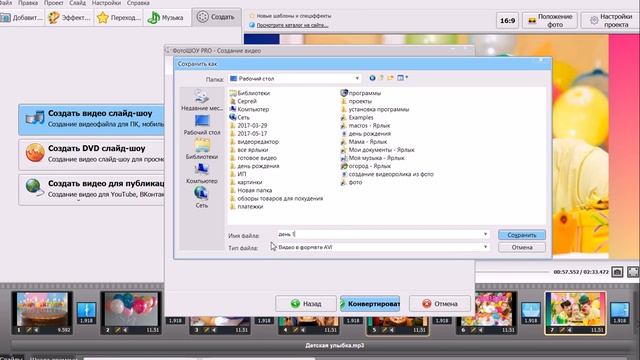Image resolution: width=640 pixels, height=360 pixels.
Task: Select slide 2 balloons thumbnail
Action: click(x=131, y=313)
